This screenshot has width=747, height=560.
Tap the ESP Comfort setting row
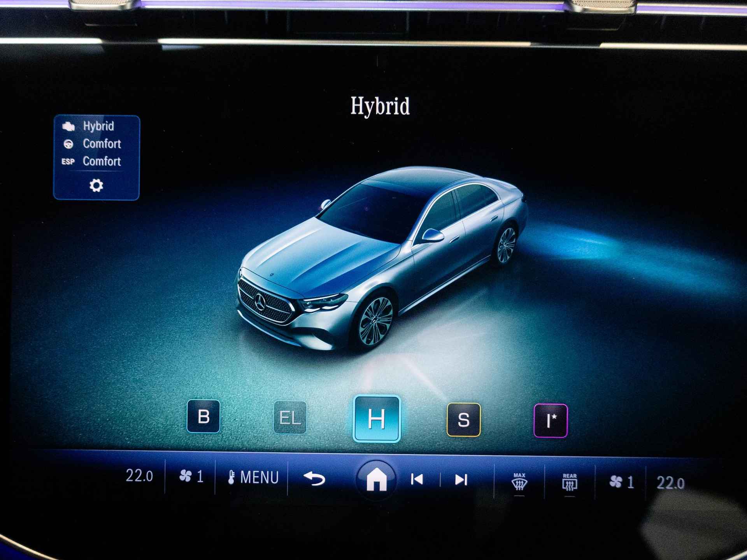[x=91, y=161]
